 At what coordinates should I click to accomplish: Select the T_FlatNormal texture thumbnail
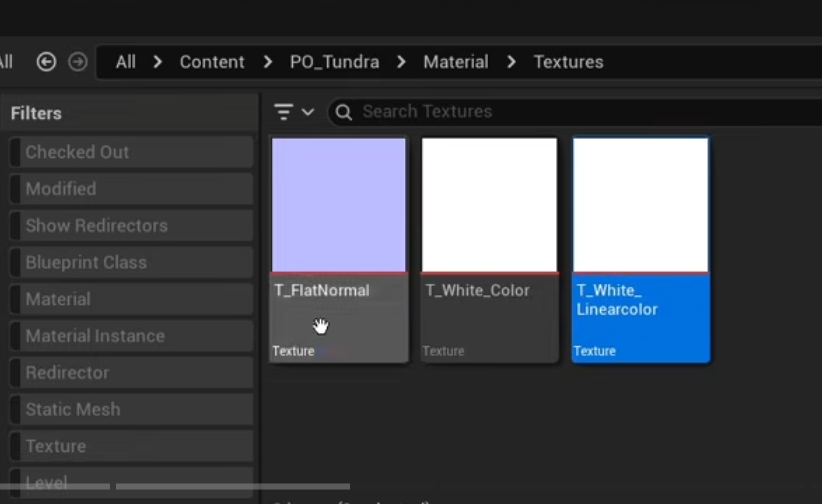[x=339, y=205]
